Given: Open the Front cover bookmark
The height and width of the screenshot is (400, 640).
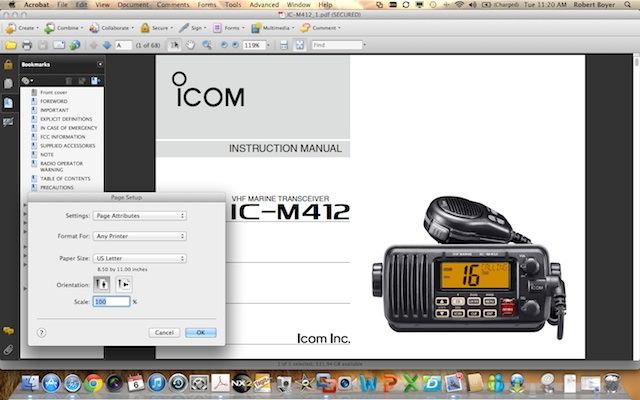Looking at the screenshot, I should coord(53,92).
